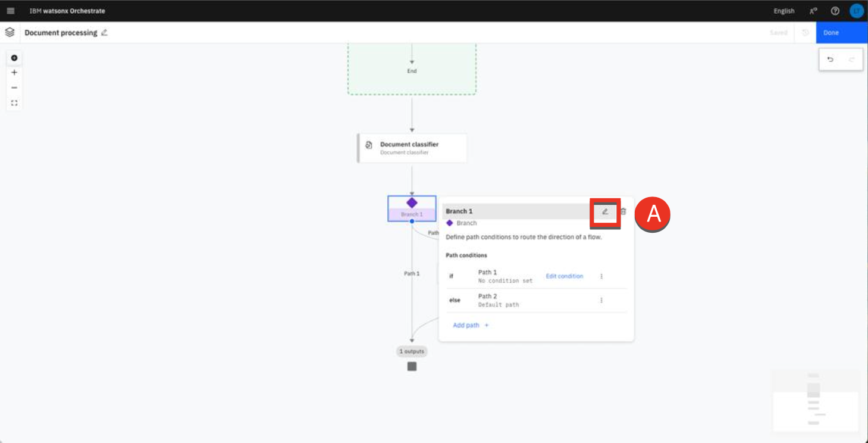Click the Edit condition link

click(x=564, y=276)
